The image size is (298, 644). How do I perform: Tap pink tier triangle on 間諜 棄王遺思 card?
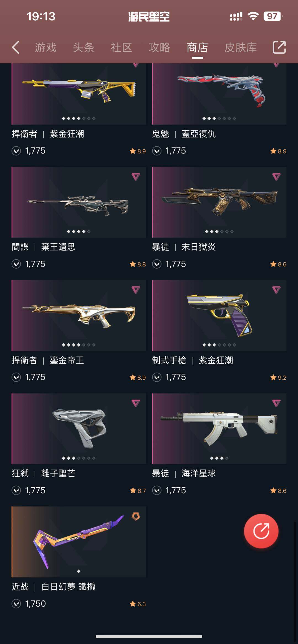(x=135, y=177)
